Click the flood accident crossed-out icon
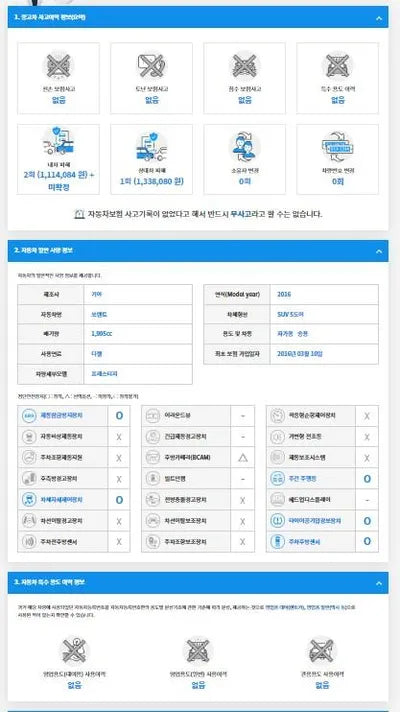The width and height of the screenshot is (400, 712). pos(244,65)
